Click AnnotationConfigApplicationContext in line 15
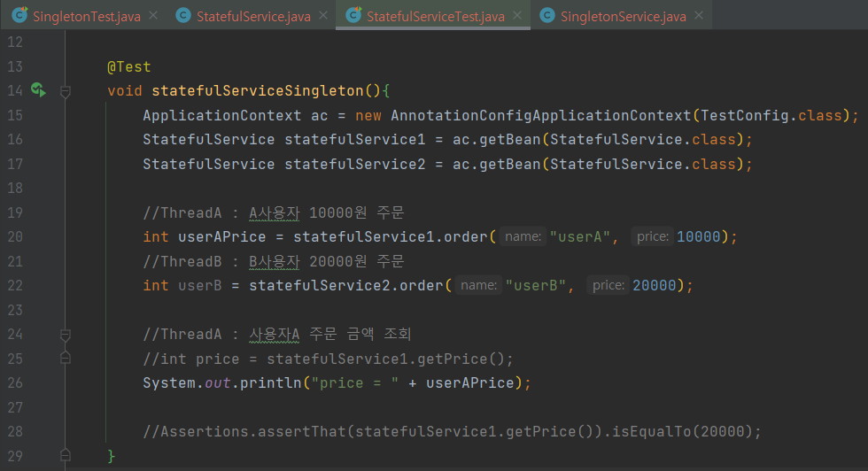Image resolution: width=868 pixels, height=471 pixels. (541, 115)
